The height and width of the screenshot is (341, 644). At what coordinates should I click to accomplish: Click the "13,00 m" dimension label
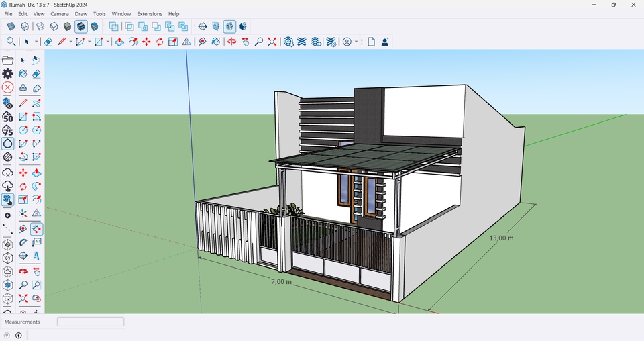(x=501, y=238)
